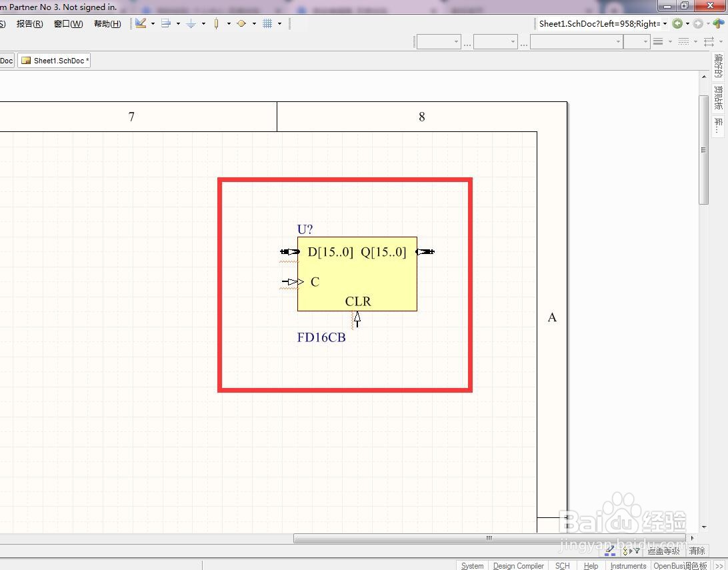The width and height of the screenshot is (728, 570).
Task: Expand the drawing utility tools dropdown arrow
Action: [153, 23]
